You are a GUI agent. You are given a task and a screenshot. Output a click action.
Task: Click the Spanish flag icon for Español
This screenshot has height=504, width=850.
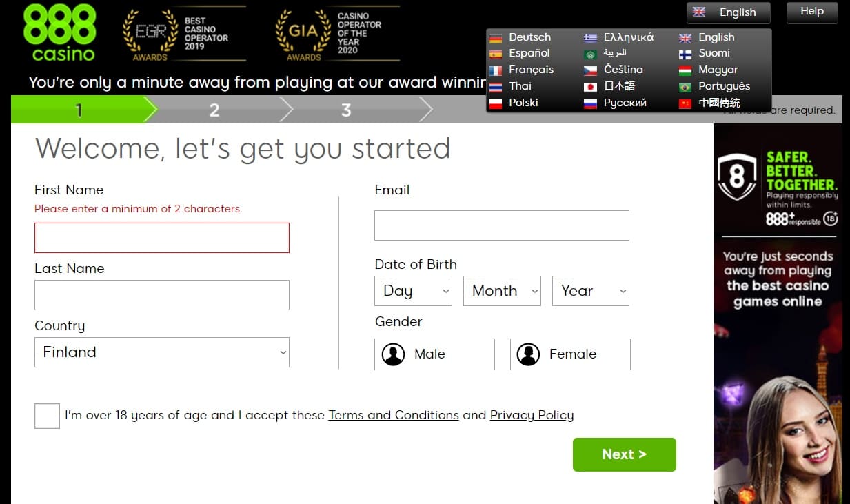(495, 54)
